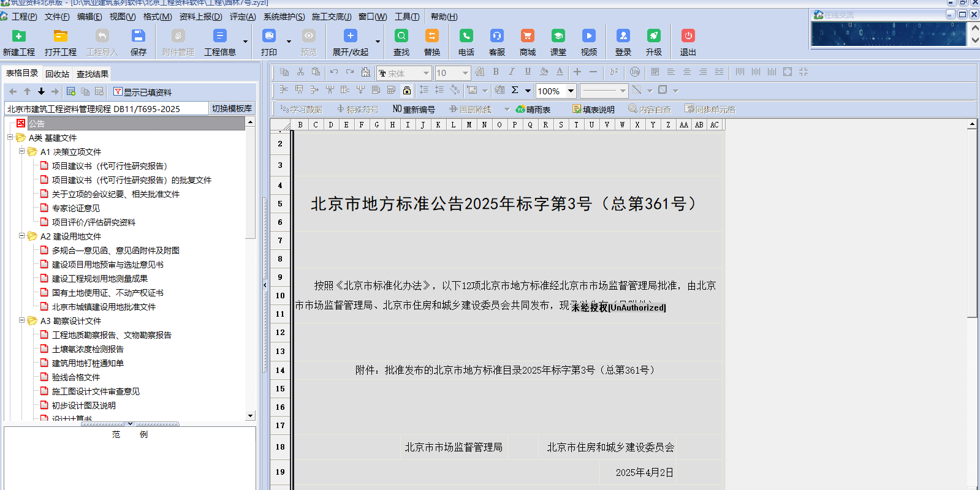Viewport: 980px width, 490px height.
Task: Click 展开/收起 expand-collapse icon
Action: coord(350,36)
